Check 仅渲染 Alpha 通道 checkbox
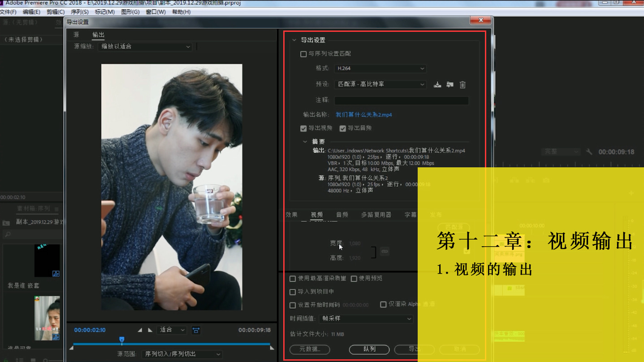Screen dimensions: 644x362 383,304
